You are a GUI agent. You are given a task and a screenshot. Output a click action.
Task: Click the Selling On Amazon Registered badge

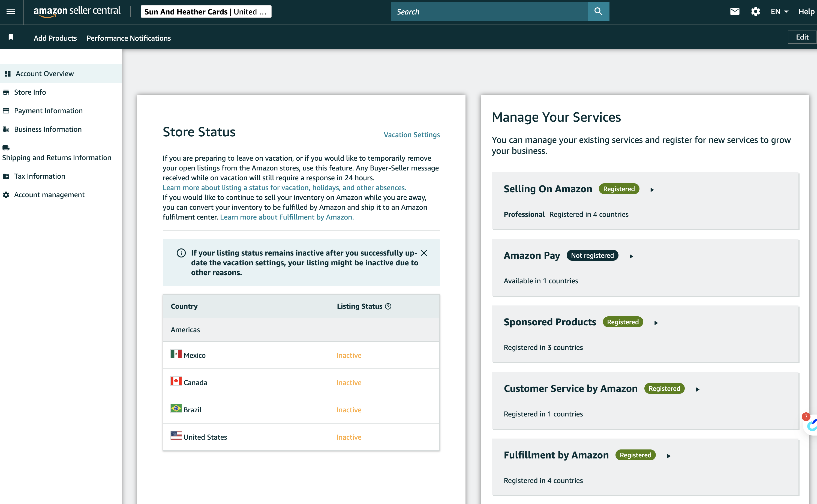619,189
